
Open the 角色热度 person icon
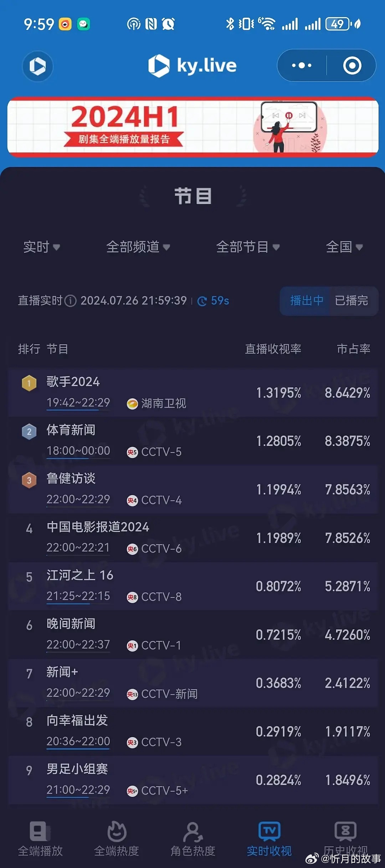(x=193, y=832)
